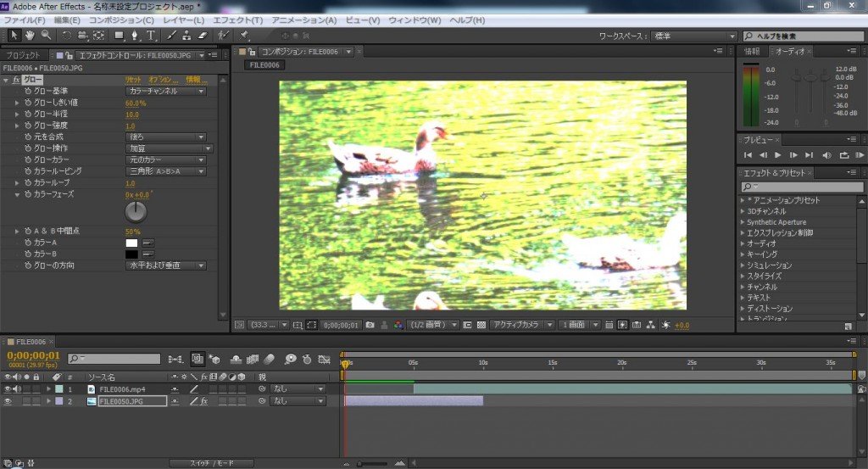Viewport: 868px width, 469px height.
Task: Select the Zoom magnifier tool
Action: [x=47, y=36]
